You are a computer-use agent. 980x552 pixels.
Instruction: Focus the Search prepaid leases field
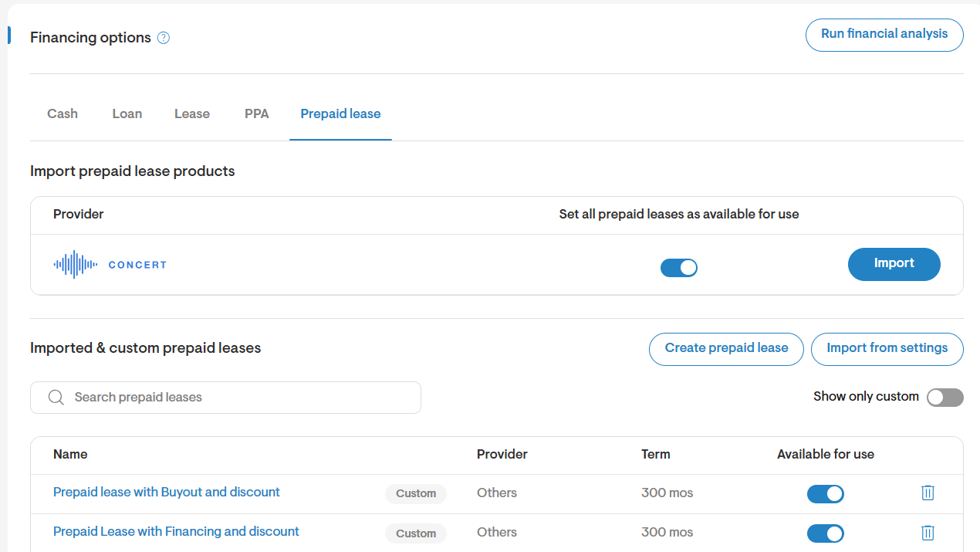point(225,398)
